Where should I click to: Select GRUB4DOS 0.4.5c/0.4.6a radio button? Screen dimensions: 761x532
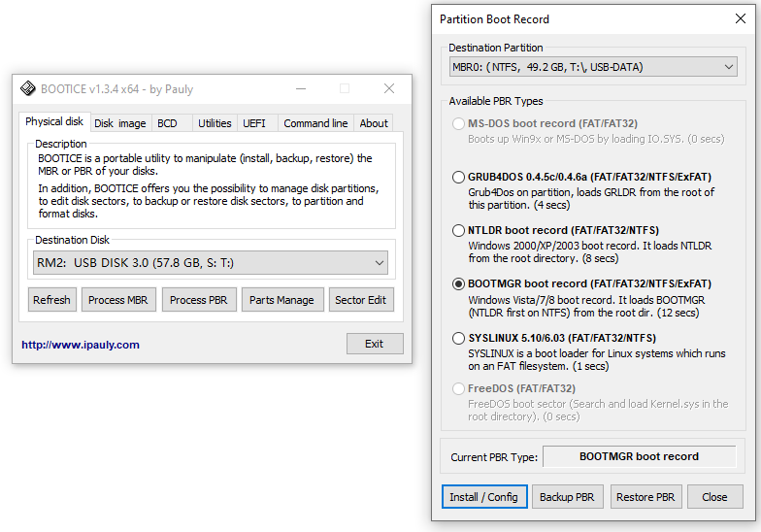[458, 177]
